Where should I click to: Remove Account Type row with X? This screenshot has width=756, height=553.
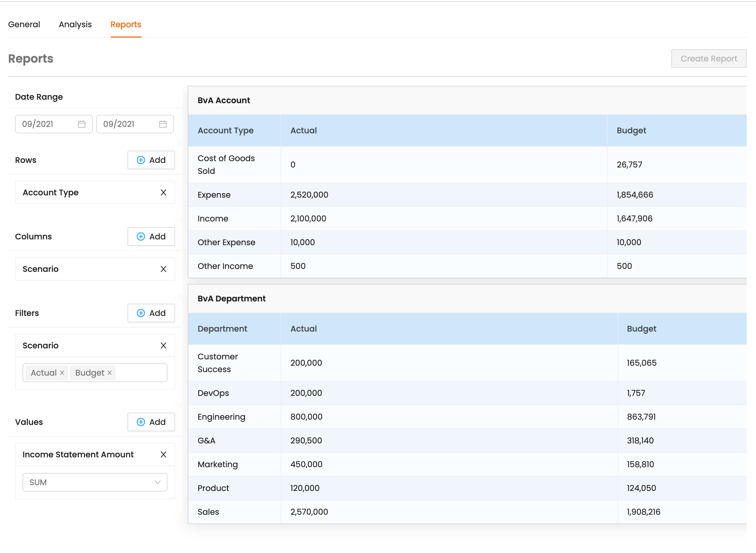click(163, 192)
